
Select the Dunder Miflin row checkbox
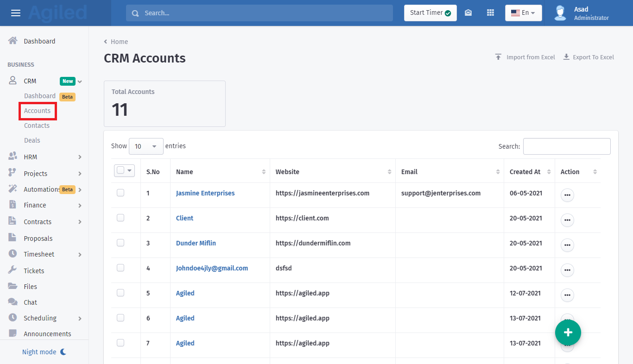[x=120, y=243]
